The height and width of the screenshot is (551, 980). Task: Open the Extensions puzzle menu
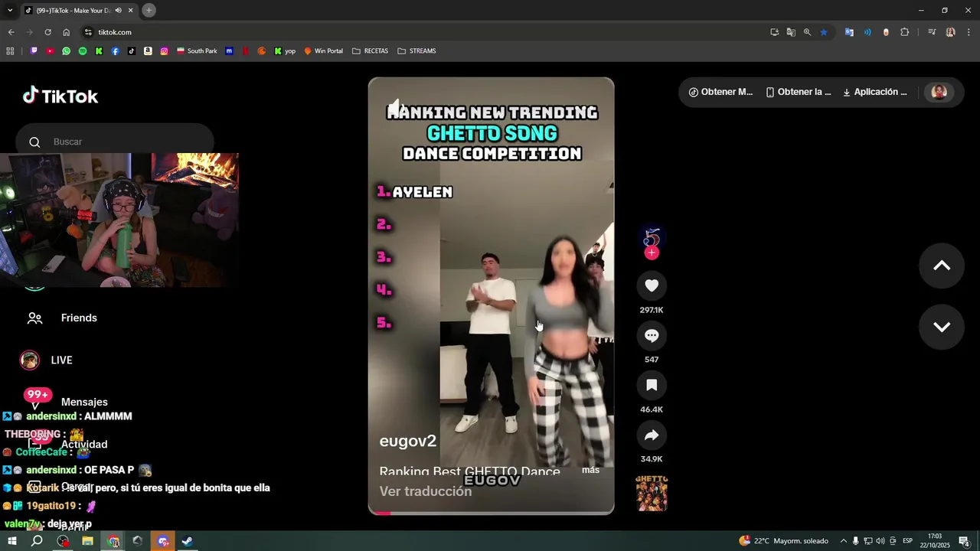(905, 32)
